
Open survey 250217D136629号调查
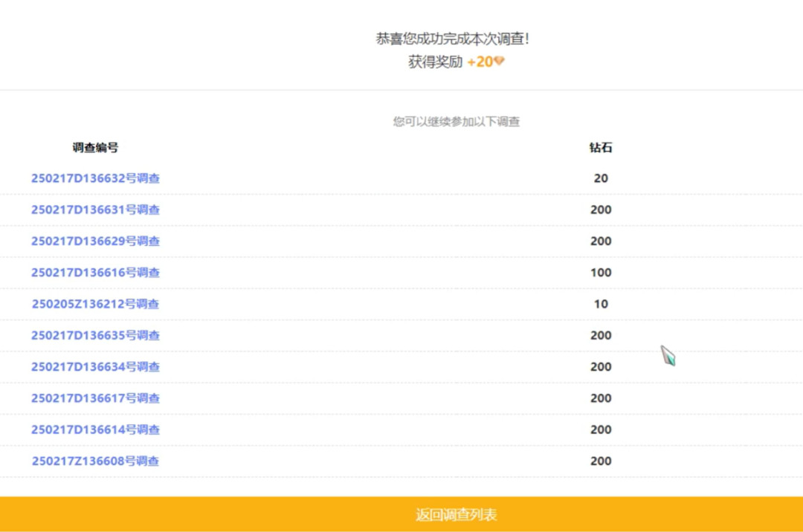click(x=94, y=241)
